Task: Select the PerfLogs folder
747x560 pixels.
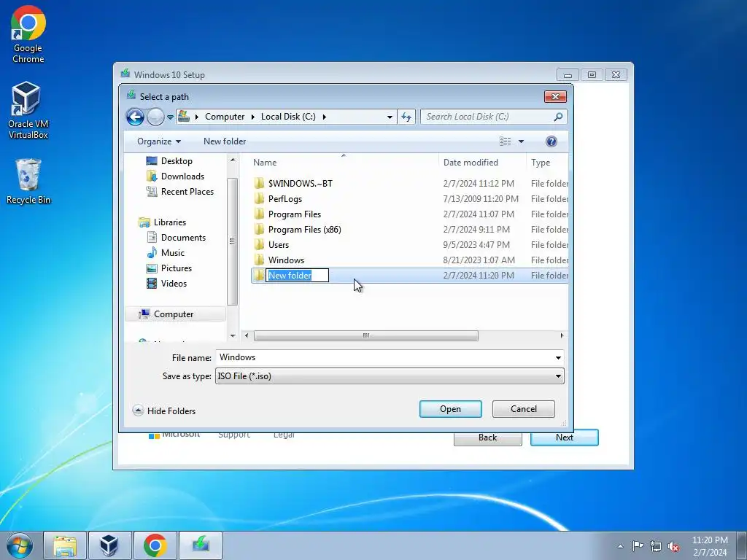Action: (285, 199)
